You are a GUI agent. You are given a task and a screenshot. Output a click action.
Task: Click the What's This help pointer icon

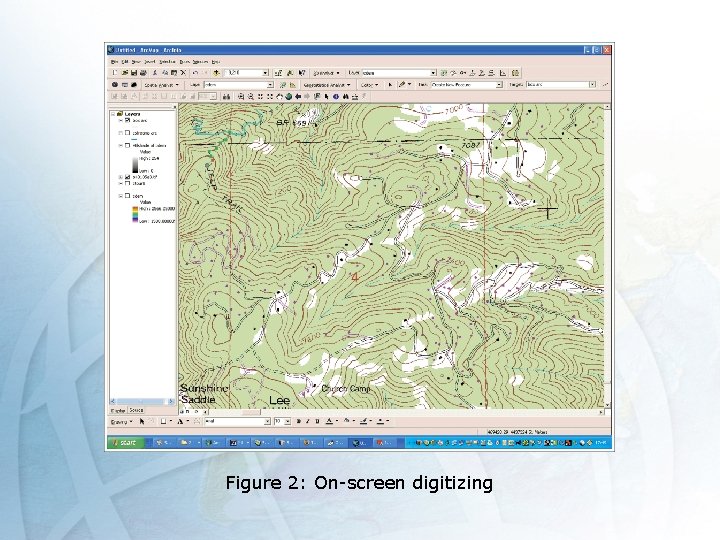click(x=302, y=73)
